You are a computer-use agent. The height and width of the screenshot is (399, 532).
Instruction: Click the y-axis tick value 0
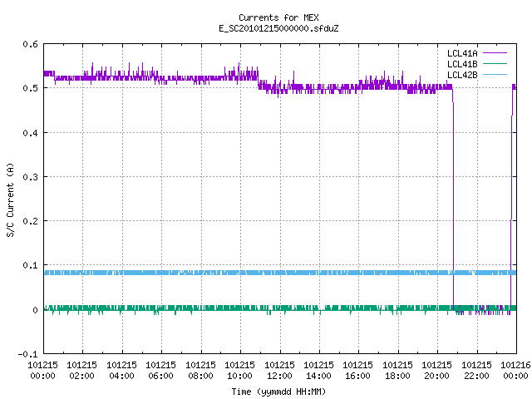[35, 310]
